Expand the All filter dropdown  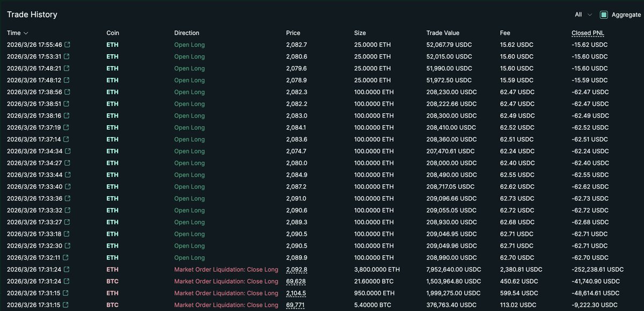[x=583, y=15]
